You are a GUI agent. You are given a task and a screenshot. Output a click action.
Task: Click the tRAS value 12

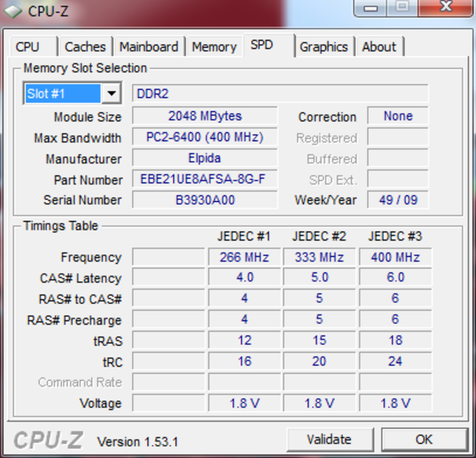tap(244, 340)
